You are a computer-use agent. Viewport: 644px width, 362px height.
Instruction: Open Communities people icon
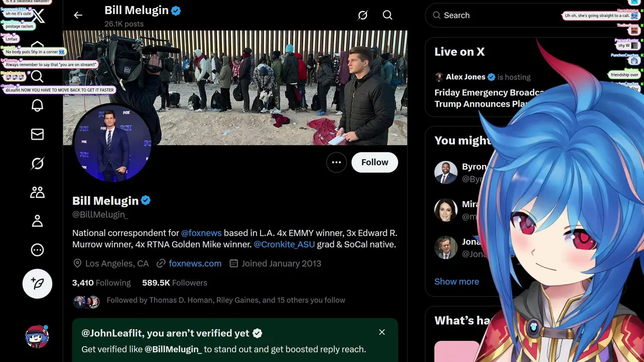click(37, 192)
